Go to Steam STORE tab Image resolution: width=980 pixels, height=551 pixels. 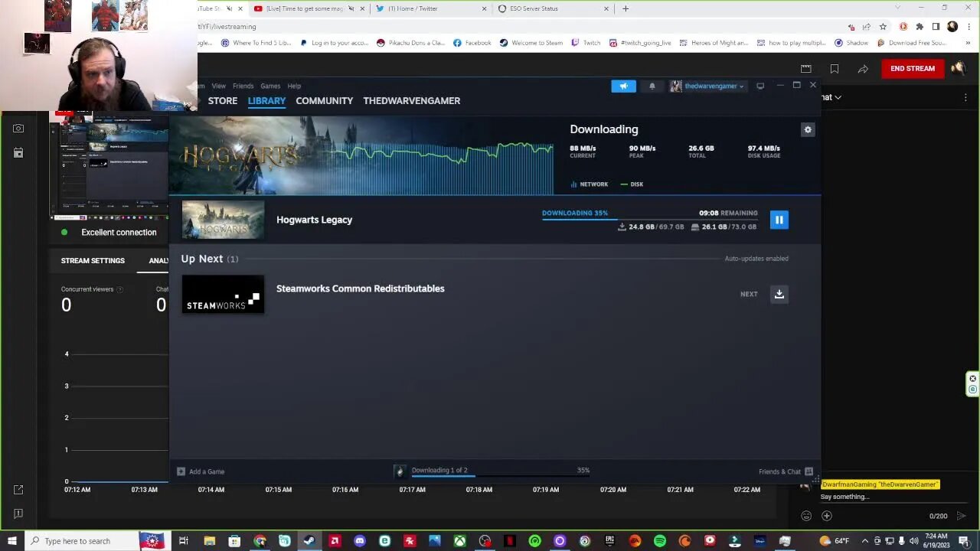point(223,100)
